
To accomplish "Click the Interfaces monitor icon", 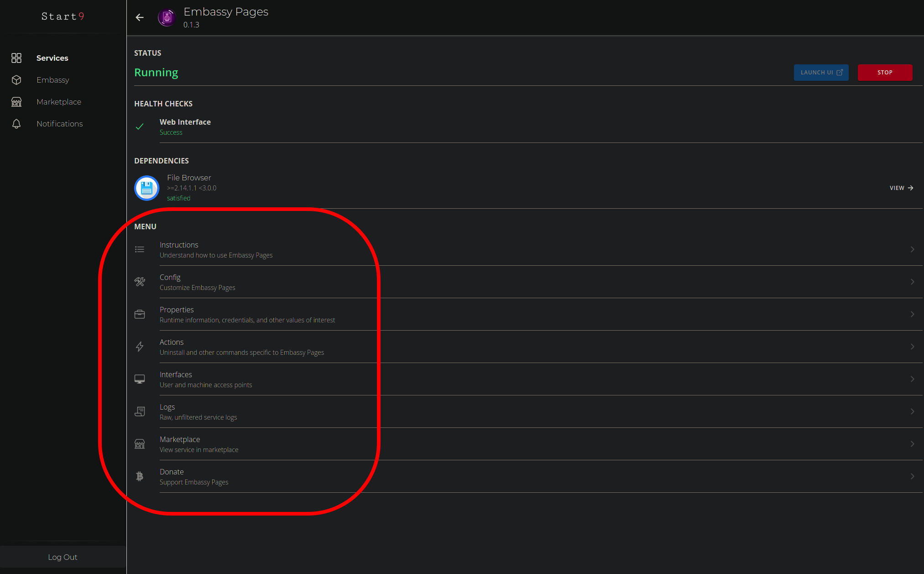I will pos(140,379).
